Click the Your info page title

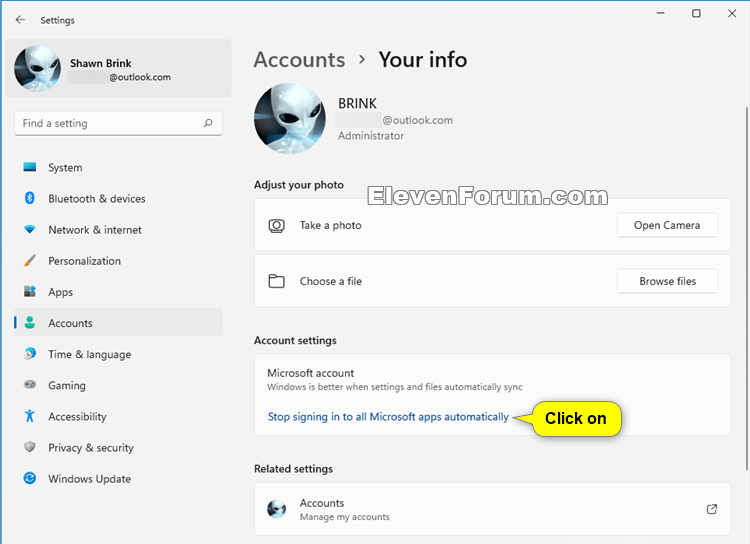pos(423,60)
